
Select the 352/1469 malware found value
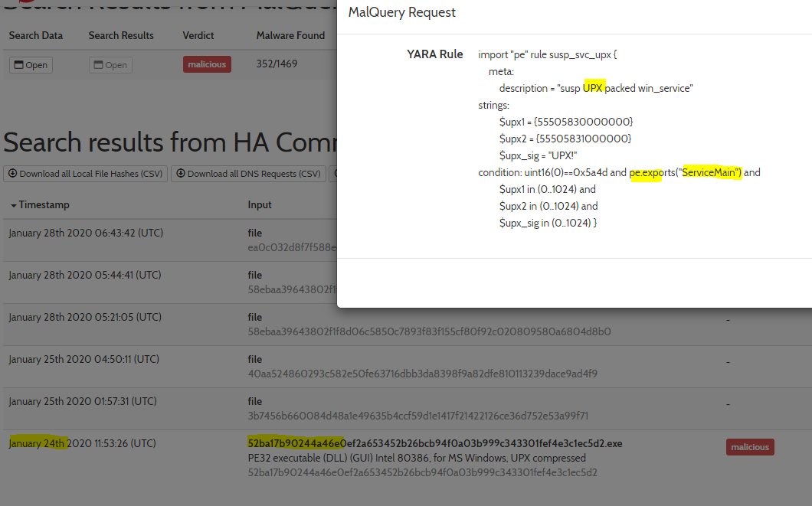(277, 64)
